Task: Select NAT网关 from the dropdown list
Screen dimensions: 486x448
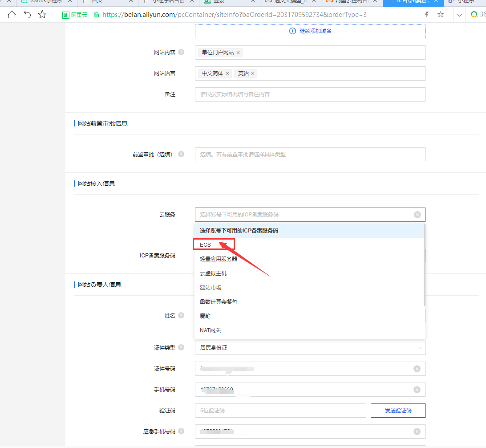Action: tap(210, 330)
